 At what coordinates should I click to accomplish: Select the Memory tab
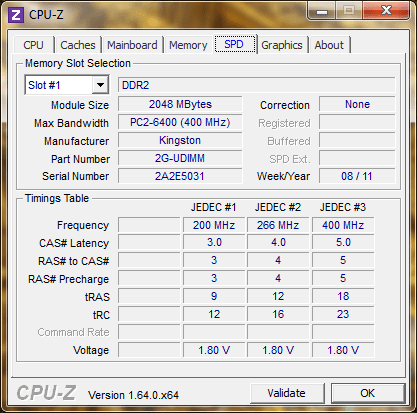click(x=188, y=45)
